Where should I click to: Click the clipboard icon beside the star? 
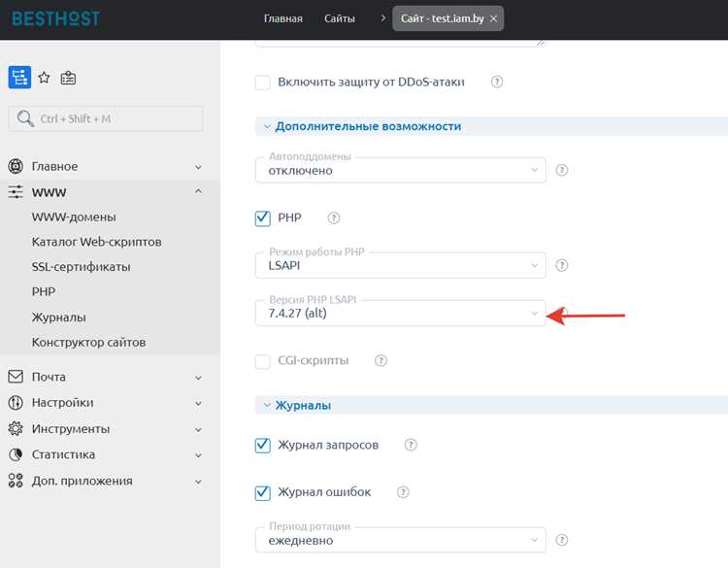[68, 78]
